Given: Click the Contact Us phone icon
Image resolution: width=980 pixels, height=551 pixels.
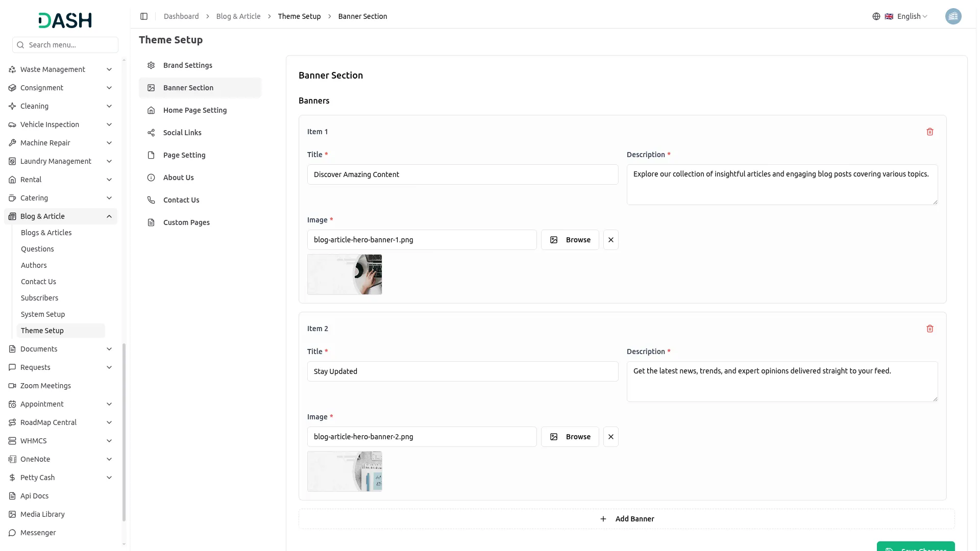Looking at the screenshot, I should pyautogui.click(x=151, y=200).
